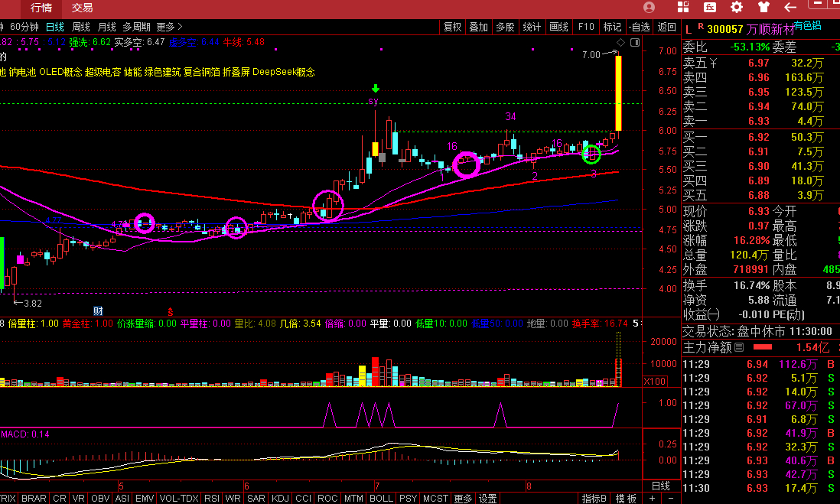The height and width of the screenshot is (504, 840).
Task: Open the 标记 mark menu
Action: click(612, 27)
